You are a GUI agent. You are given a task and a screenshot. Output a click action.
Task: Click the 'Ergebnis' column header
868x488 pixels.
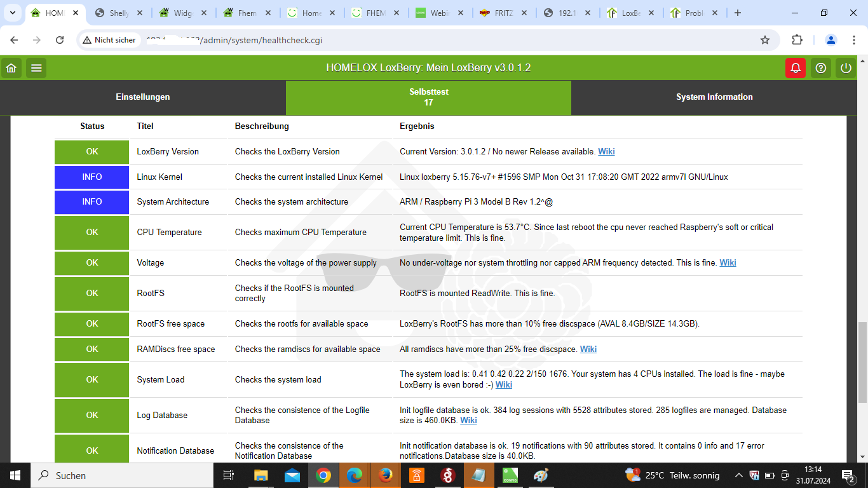tap(417, 126)
